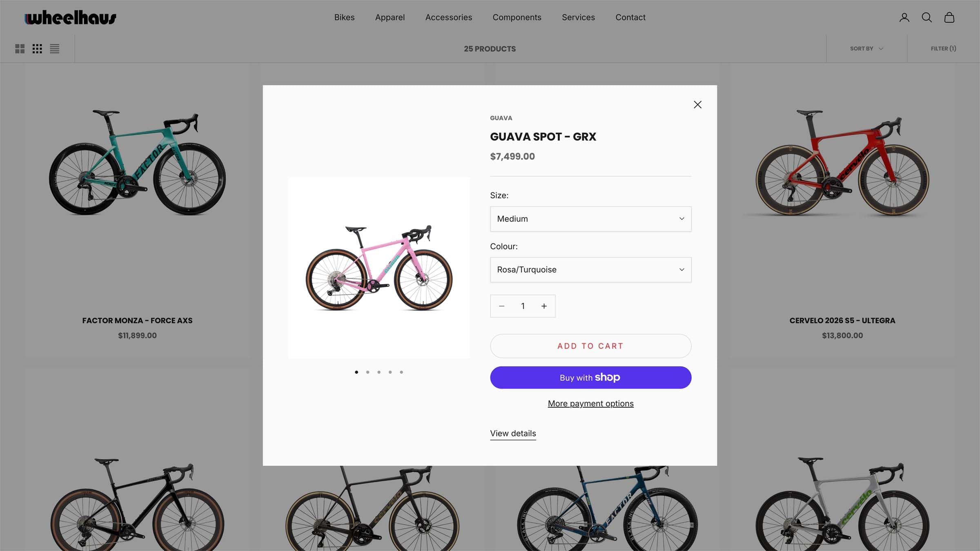Open the Bikes menu
Viewport: 980px width, 551px height.
(x=344, y=18)
